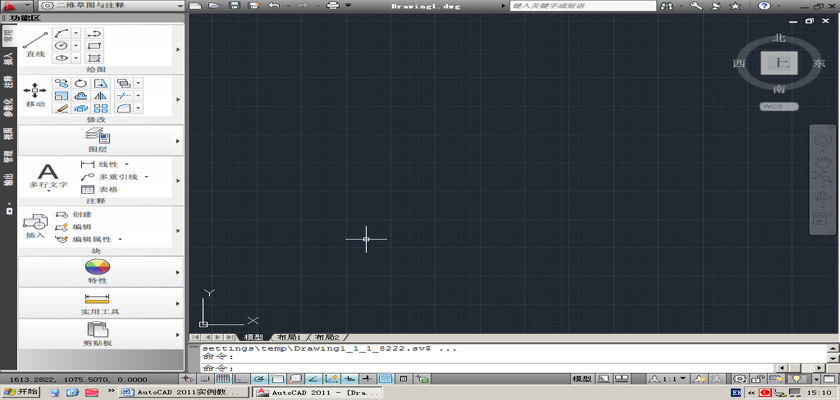Click the Create block (创建) button
The image size is (840, 400).
click(x=73, y=214)
